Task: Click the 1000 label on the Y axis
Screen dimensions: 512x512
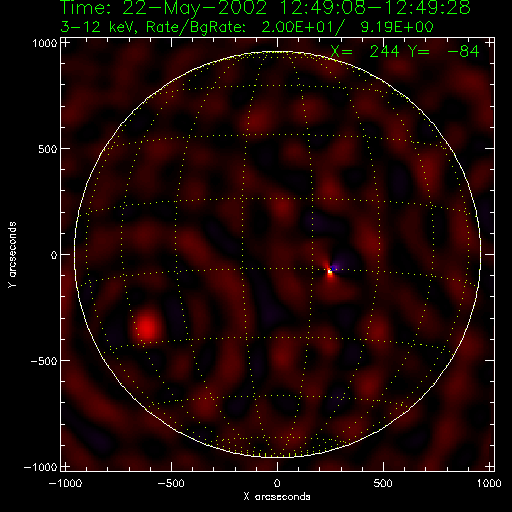Action: tap(45, 43)
